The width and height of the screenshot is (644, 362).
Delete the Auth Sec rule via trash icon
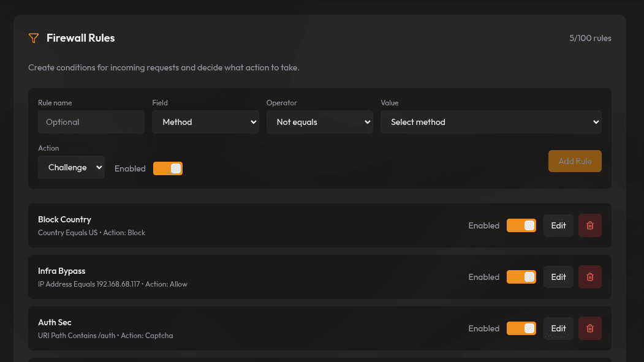[x=589, y=328]
